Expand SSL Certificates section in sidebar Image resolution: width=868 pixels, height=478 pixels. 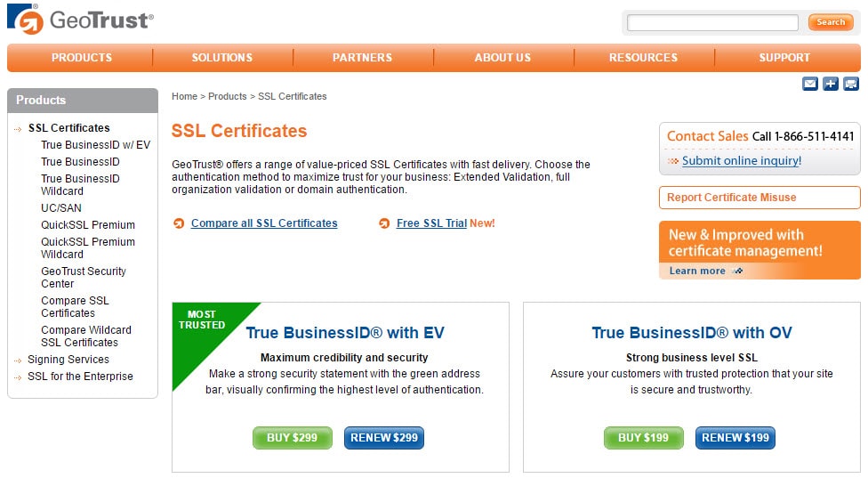click(x=68, y=128)
